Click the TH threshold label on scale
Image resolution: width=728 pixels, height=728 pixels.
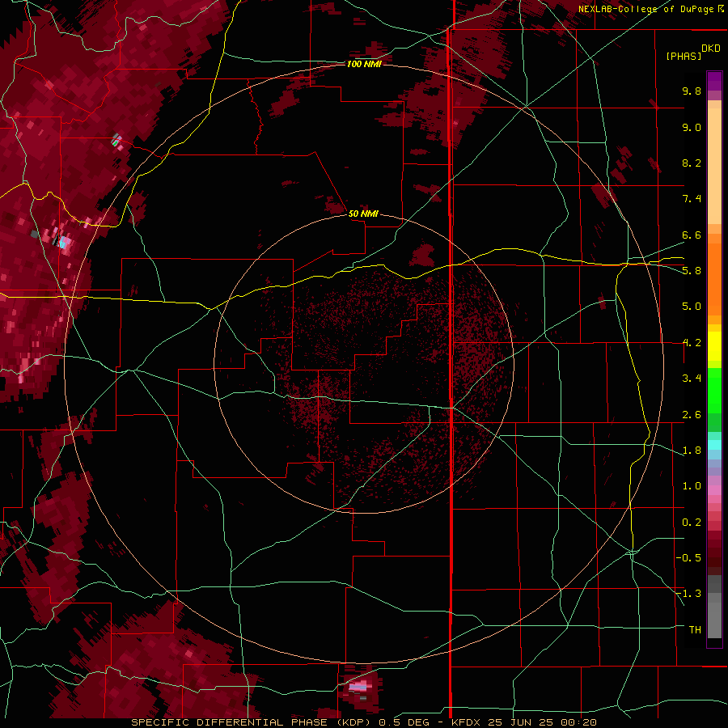click(695, 630)
